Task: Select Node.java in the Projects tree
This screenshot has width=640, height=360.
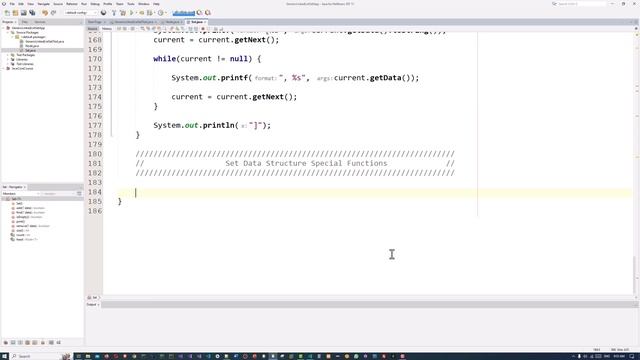Action: (32, 46)
